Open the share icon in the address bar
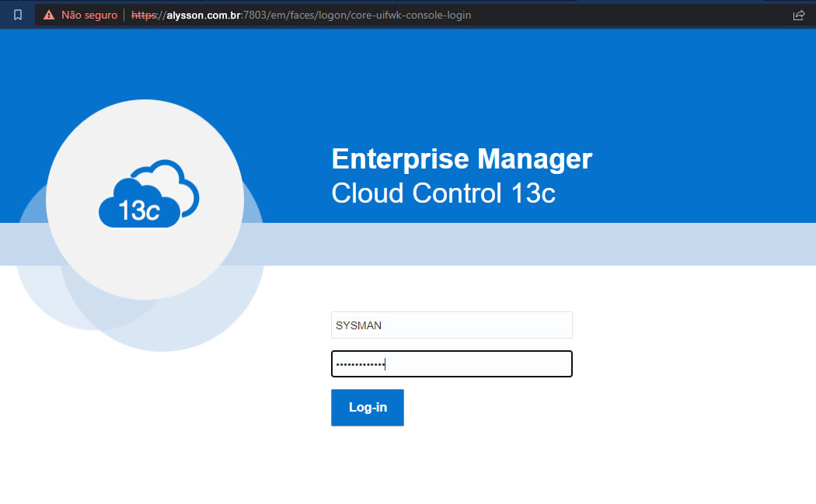Screen dimensions: 816x504 pos(799,15)
